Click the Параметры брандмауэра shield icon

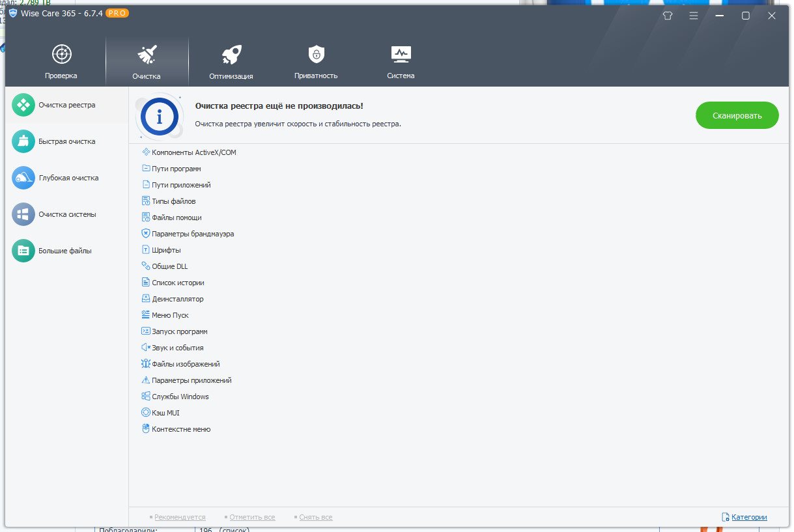[146, 233]
